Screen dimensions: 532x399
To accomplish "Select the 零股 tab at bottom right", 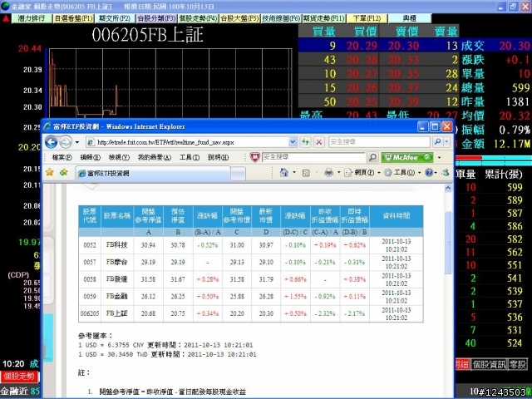I will (518, 364).
